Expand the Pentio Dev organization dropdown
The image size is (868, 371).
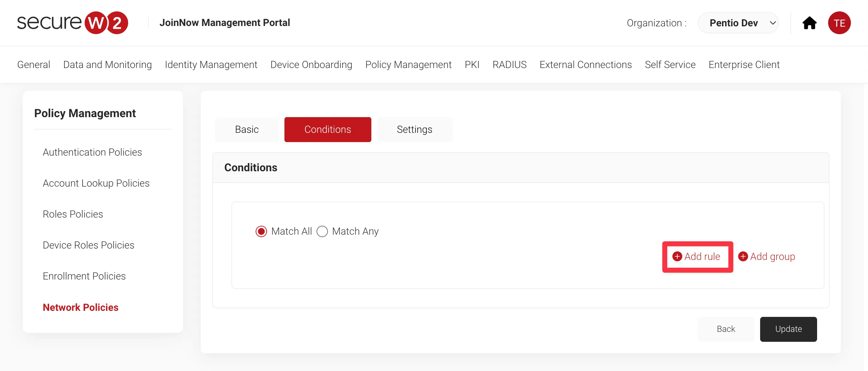click(738, 23)
